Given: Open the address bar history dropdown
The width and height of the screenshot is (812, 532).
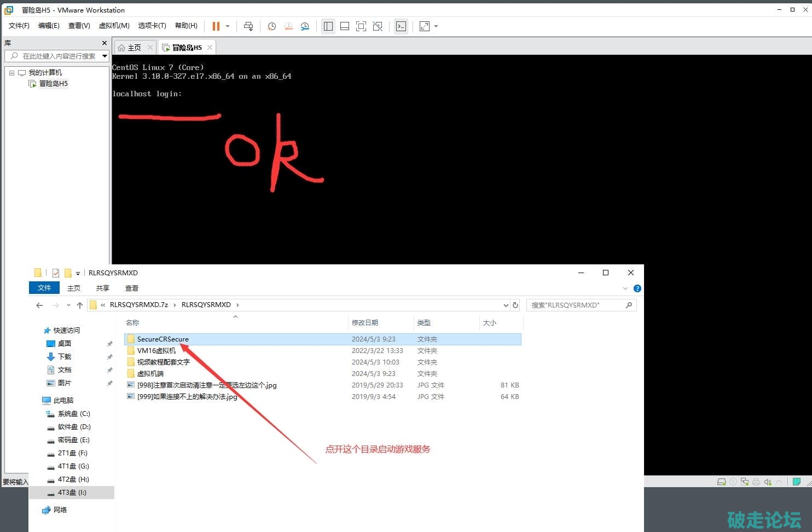Looking at the screenshot, I should click(506, 305).
